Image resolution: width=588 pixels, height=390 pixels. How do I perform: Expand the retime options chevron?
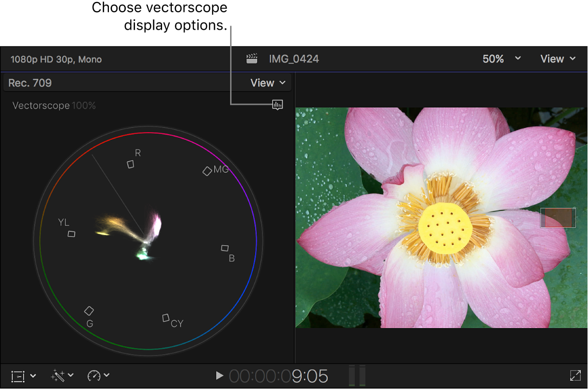pyautogui.click(x=107, y=375)
